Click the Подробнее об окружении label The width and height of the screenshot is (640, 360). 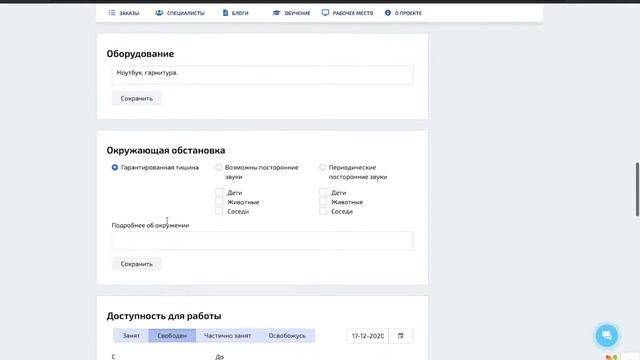coord(150,225)
